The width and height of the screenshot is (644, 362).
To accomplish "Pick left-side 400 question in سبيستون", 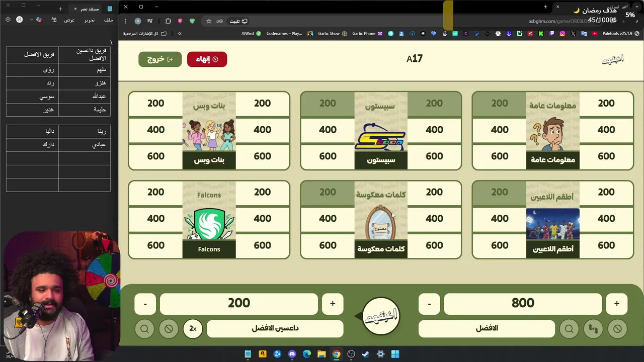I will coord(328,130).
